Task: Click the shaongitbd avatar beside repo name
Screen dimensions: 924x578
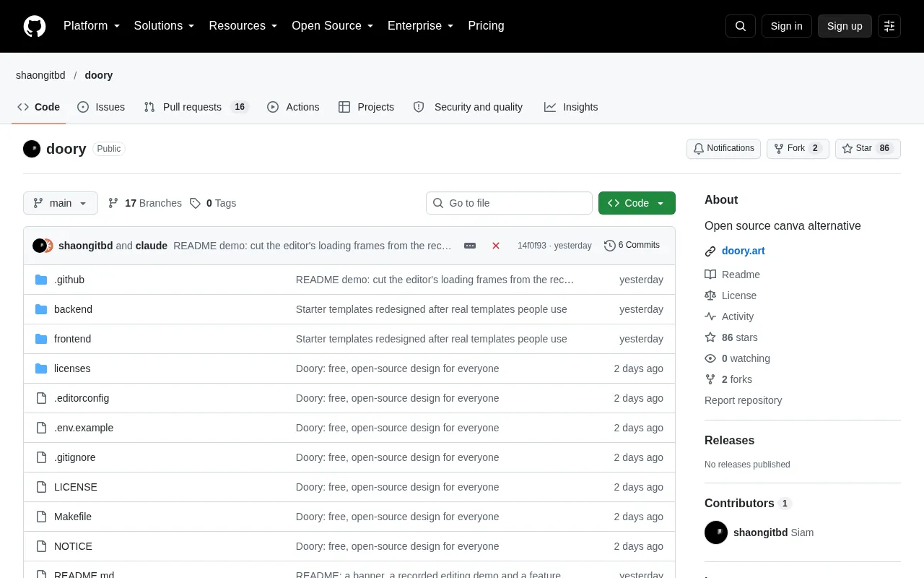Action: tap(32, 149)
